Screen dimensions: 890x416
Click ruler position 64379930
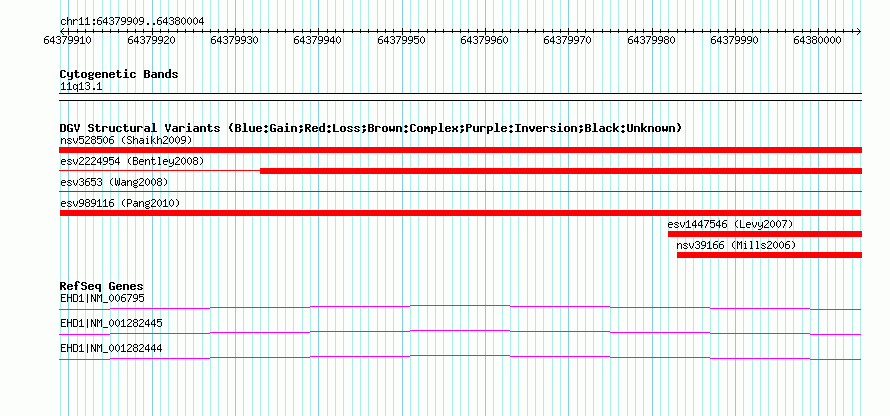[234, 40]
